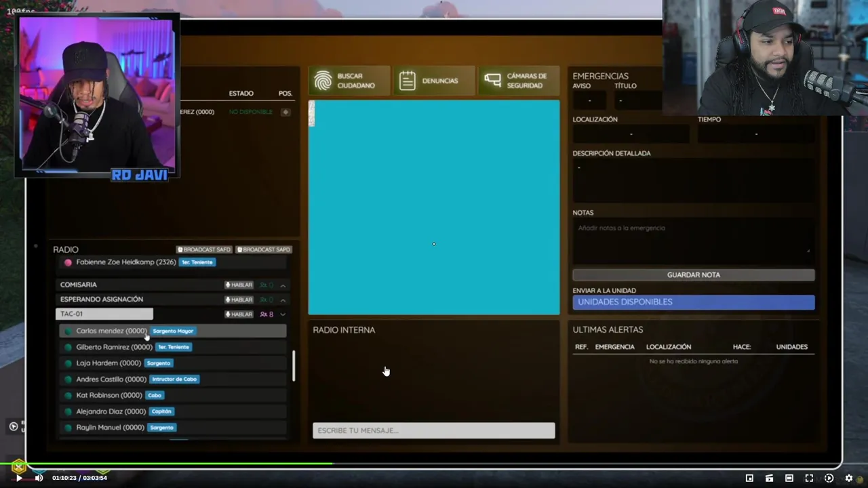
Task: Focus the Notas emergency notes field
Action: (694, 240)
